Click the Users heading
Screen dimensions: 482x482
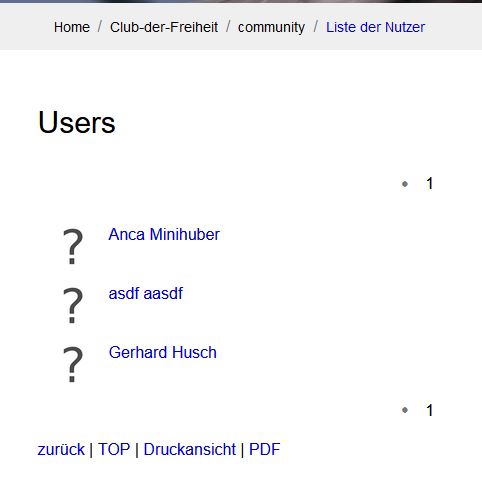77,122
